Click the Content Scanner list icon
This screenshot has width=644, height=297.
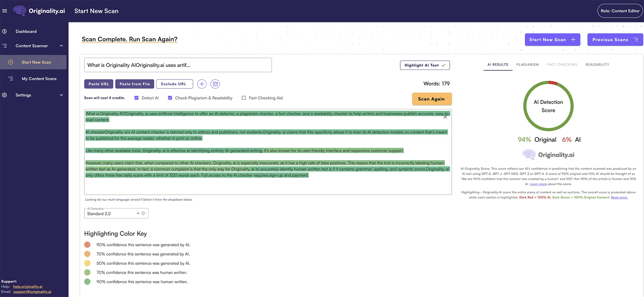click(5, 46)
